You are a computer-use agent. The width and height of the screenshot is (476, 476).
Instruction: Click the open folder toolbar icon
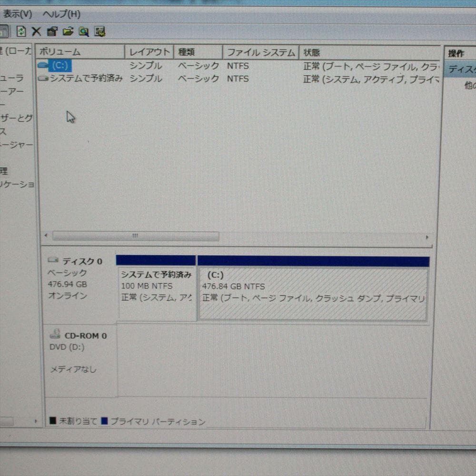click(67, 31)
